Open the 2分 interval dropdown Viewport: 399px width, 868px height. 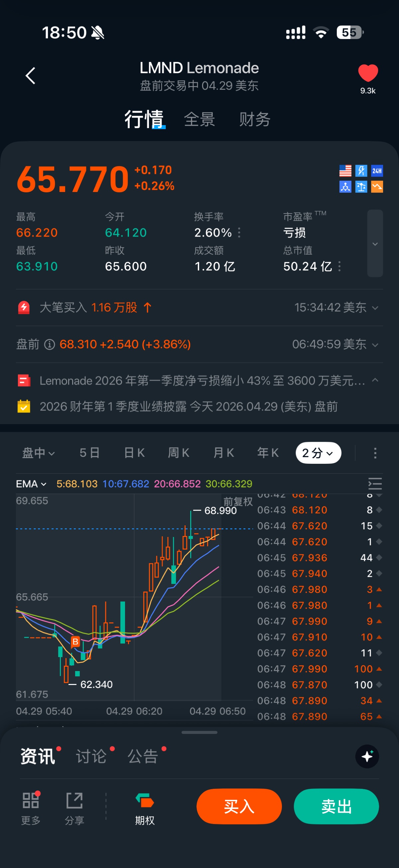click(318, 453)
